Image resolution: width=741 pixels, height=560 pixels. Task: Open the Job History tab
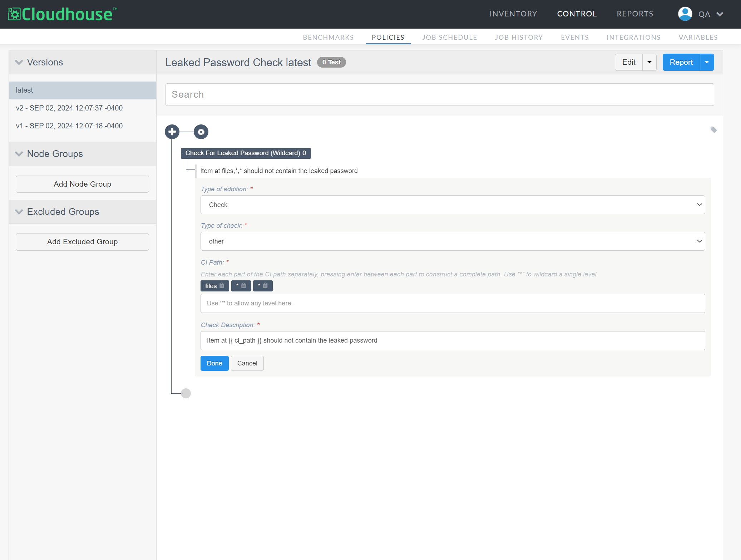point(519,37)
